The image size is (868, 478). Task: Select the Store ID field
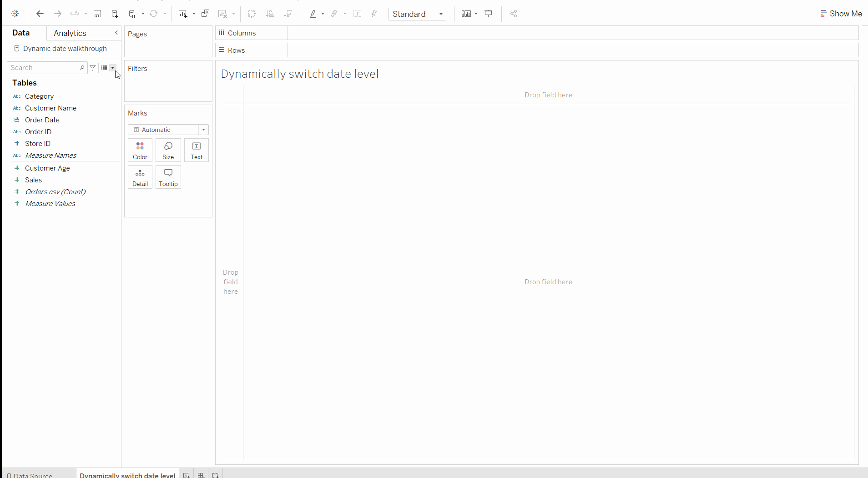pos(37,144)
